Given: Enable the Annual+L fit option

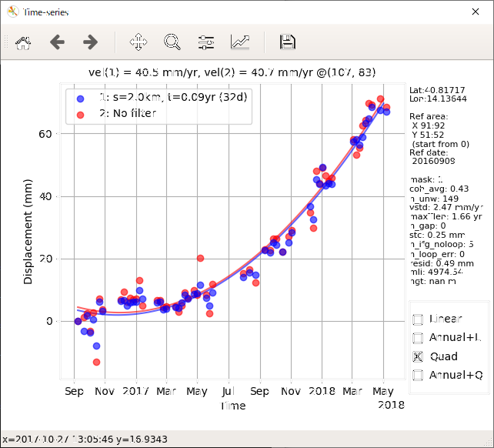Looking at the screenshot, I should pos(418,338).
